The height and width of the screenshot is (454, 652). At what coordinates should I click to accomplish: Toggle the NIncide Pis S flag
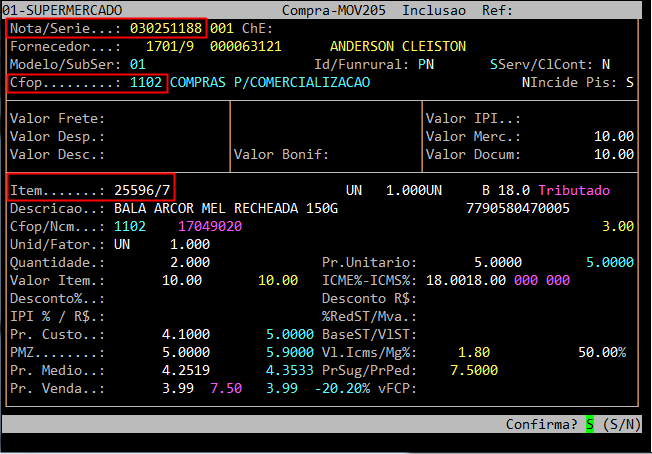click(x=630, y=82)
